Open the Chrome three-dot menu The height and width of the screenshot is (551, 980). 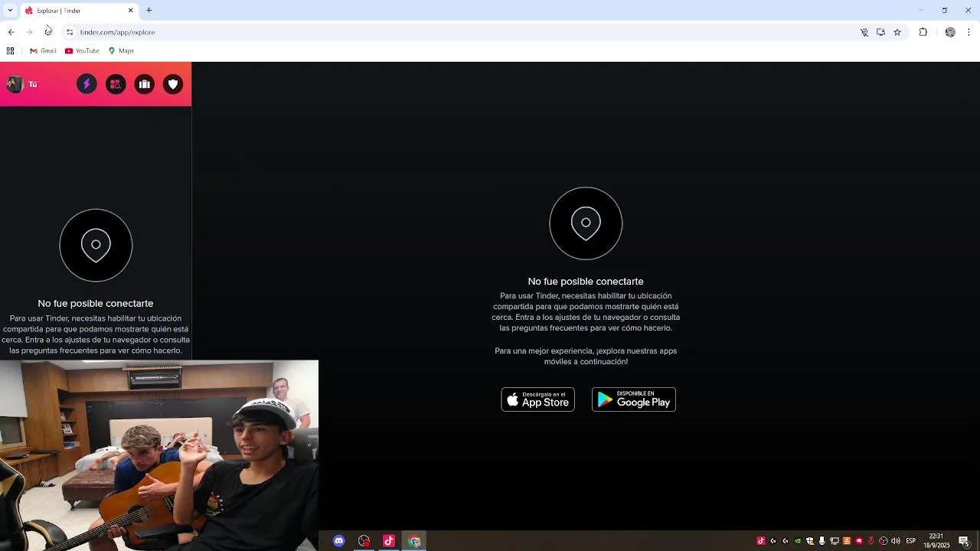click(x=969, y=32)
